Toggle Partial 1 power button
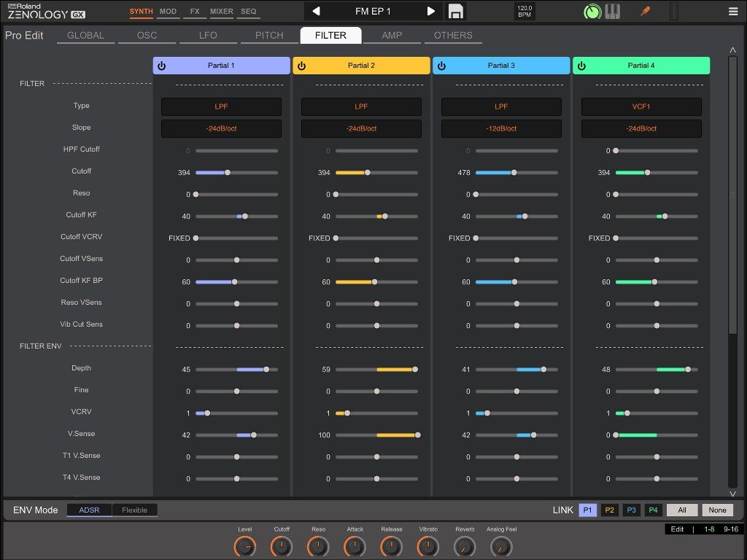 click(162, 66)
